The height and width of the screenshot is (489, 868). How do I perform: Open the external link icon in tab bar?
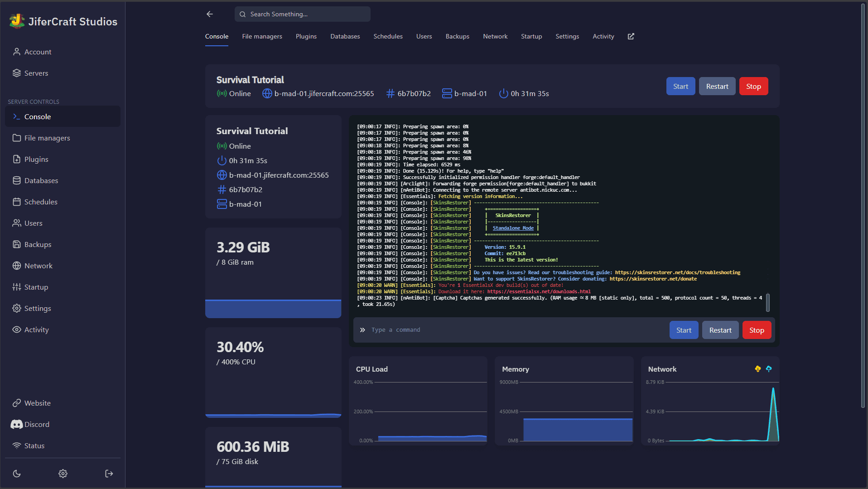pyautogui.click(x=631, y=36)
